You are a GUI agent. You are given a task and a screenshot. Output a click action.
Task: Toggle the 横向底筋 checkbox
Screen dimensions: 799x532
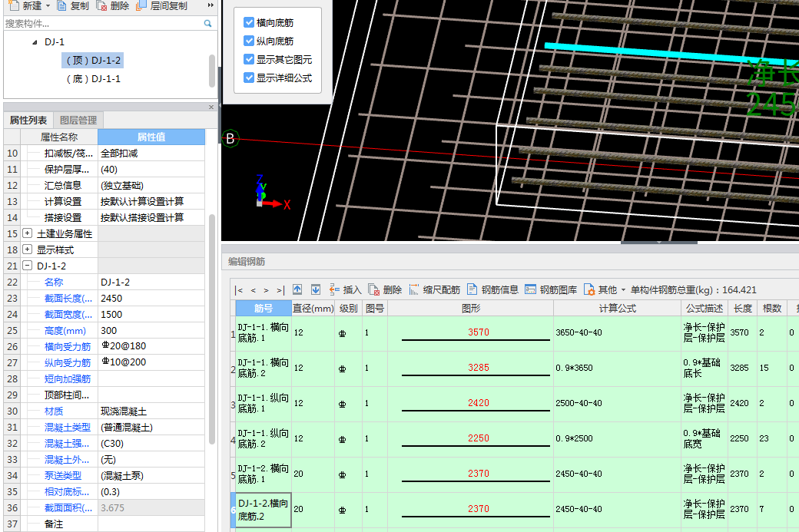point(249,22)
